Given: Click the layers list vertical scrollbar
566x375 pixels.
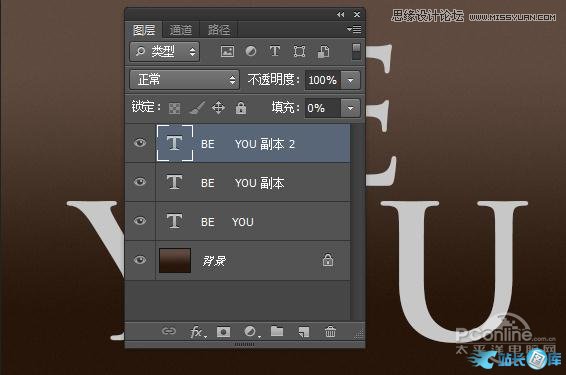Looking at the screenshot, I should pos(357,221).
